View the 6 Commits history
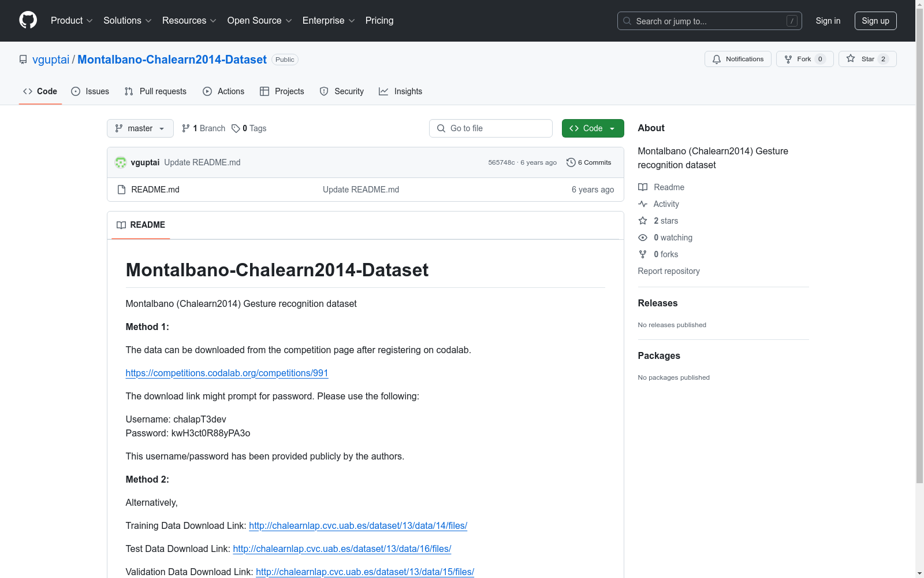 [589, 162]
